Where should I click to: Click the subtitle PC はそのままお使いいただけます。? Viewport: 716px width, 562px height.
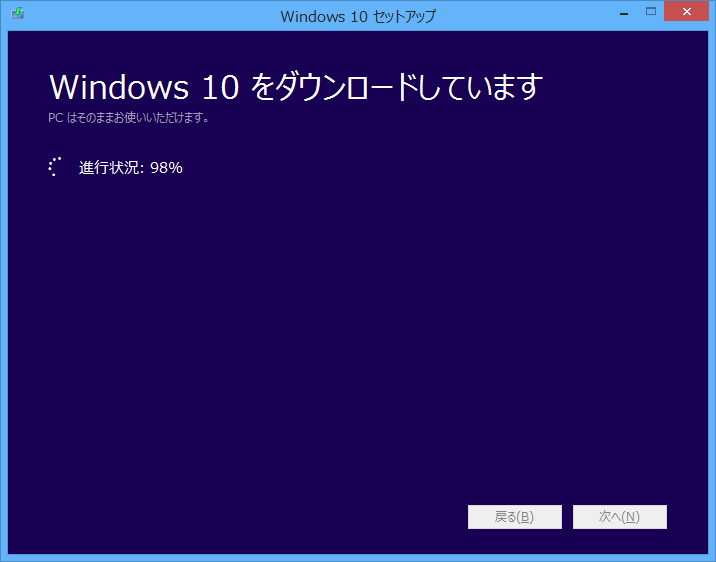(129, 118)
